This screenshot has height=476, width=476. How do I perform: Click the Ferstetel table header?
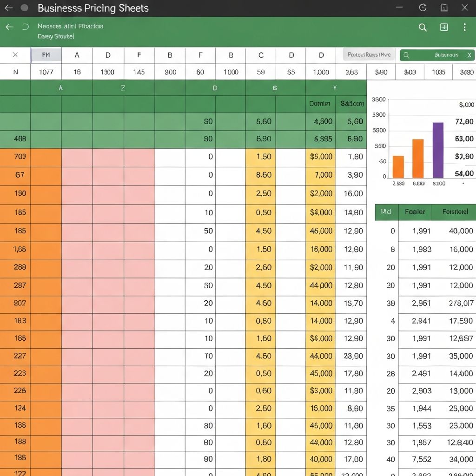pos(455,212)
